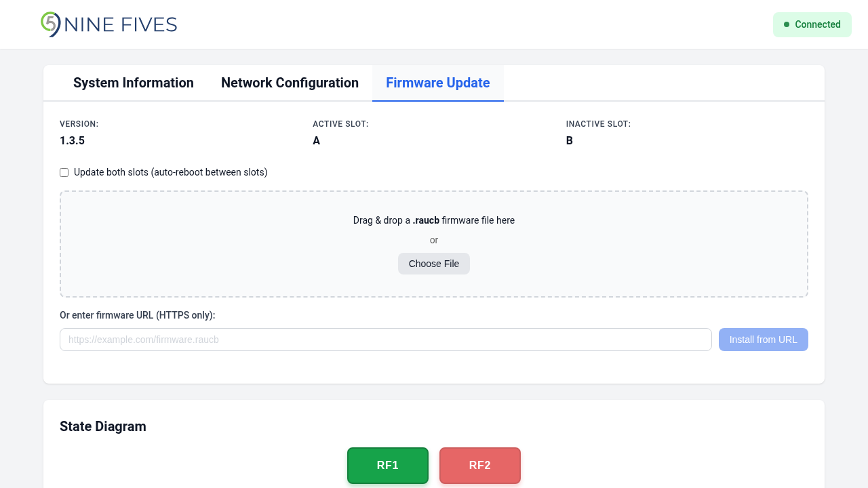The height and width of the screenshot is (488, 868).
Task: Click the State Diagram heading
Action: 103,426
